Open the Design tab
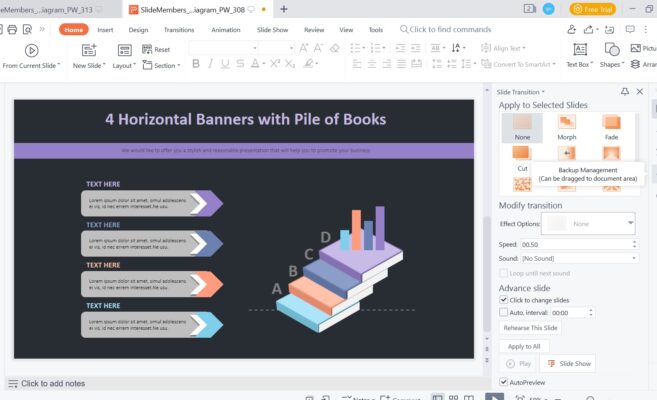 coord(138,30)
